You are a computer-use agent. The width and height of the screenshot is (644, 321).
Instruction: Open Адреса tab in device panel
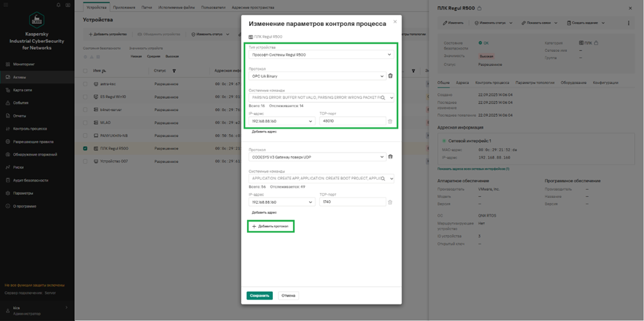pyautogui.click(x=462, y=83)
